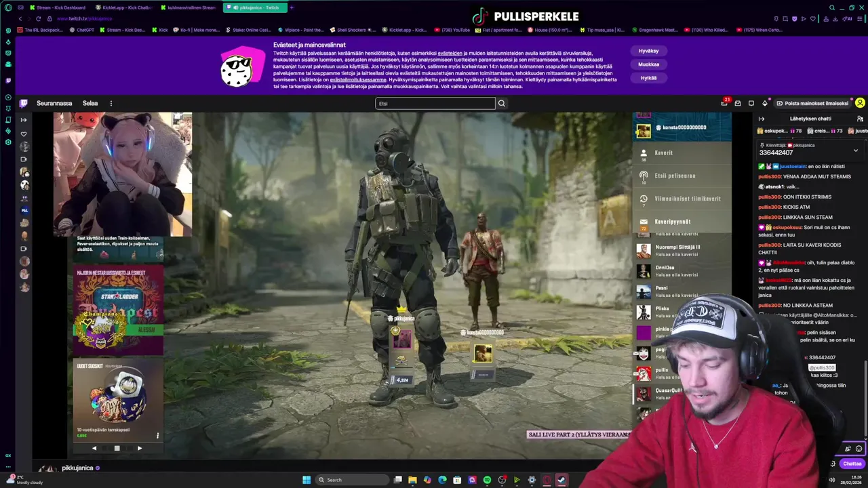Click pikkujanica channel name below video
868x488 pixels.
coord(77,468)
